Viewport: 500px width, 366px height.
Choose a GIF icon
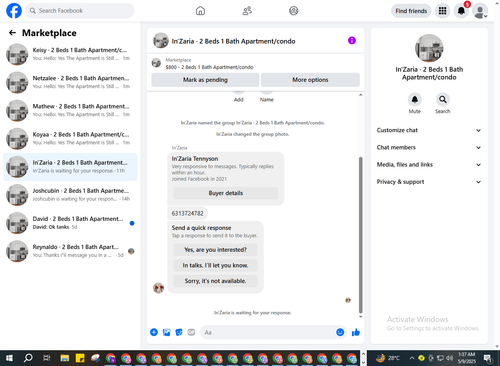[x=191, y=332]
